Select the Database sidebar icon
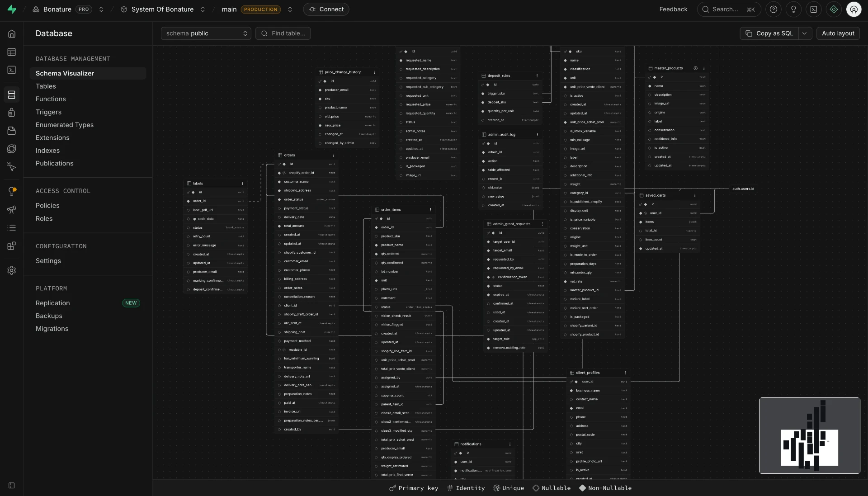The image size is (868, 496). [x=12, y=94]
